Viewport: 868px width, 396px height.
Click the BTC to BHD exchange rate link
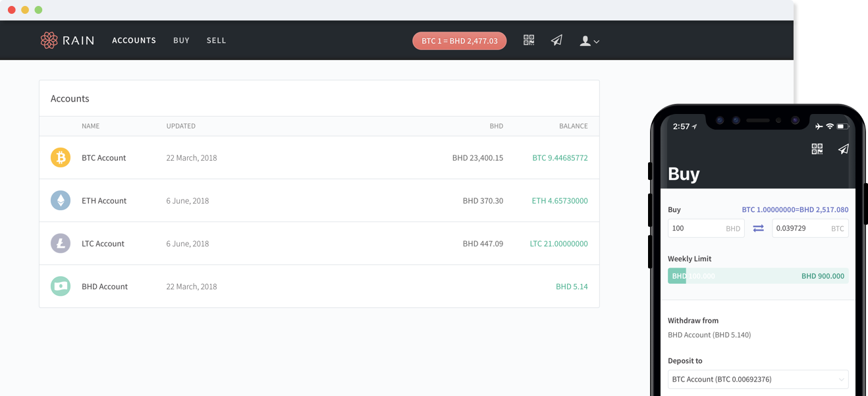795,210
